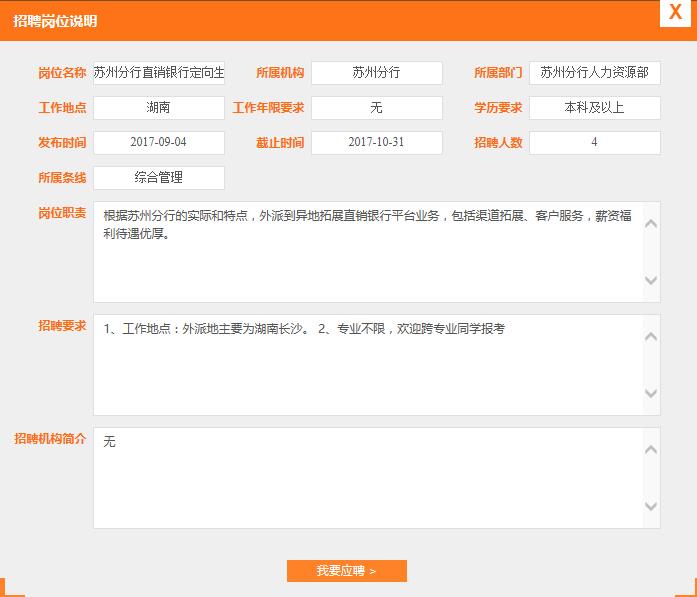The image size is (697, 597).
Task: Click the 岗位名称 field
Action: point(159,73)
